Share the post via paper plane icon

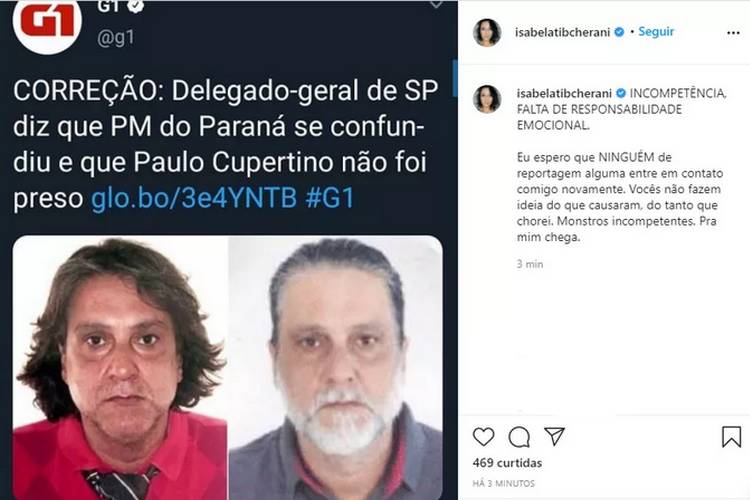(x=554, y=436)
